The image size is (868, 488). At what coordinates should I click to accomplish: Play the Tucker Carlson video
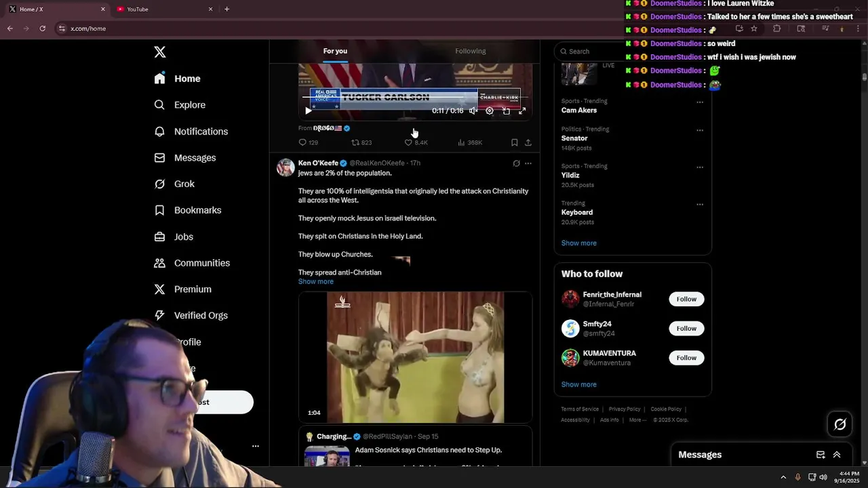point(309,110)
